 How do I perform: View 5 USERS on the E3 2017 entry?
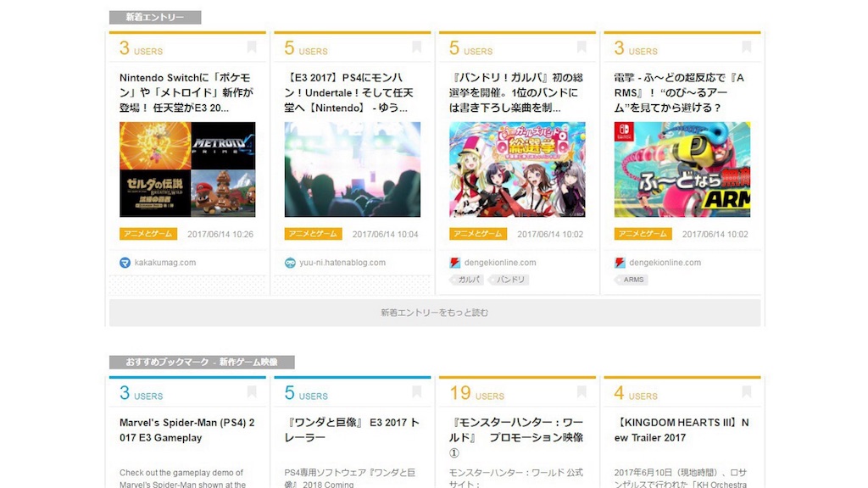[x=306, y=48]
